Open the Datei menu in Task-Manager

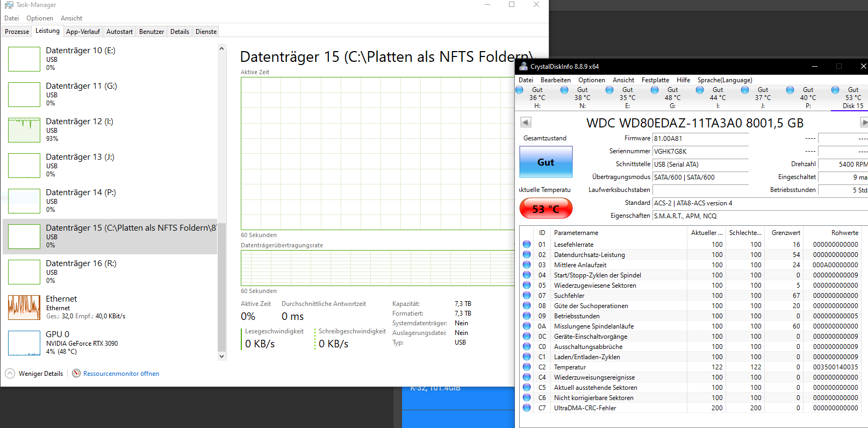pyautogui.click(x=11, y=18)
